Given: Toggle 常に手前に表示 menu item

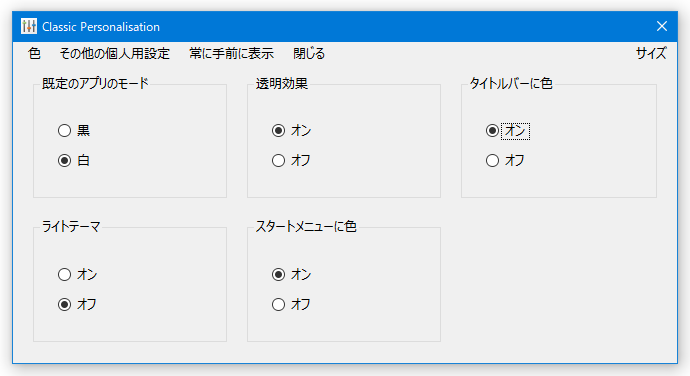Looking at the screenshot, I should click(x=231, y=53).
